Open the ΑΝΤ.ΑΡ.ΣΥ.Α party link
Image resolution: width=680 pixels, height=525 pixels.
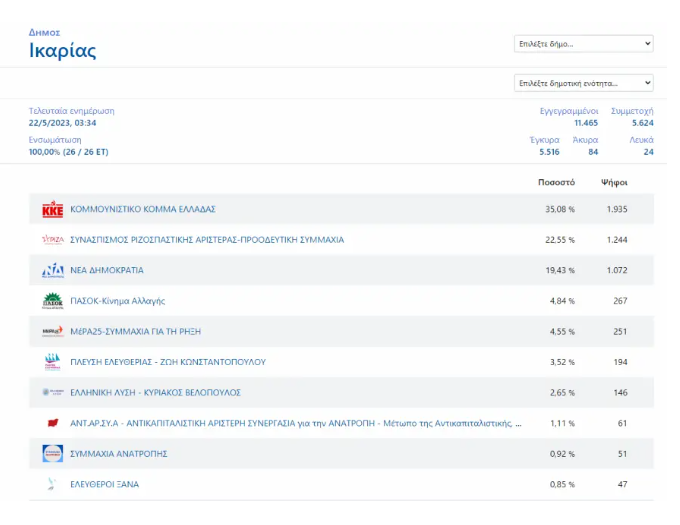(296, 423)
